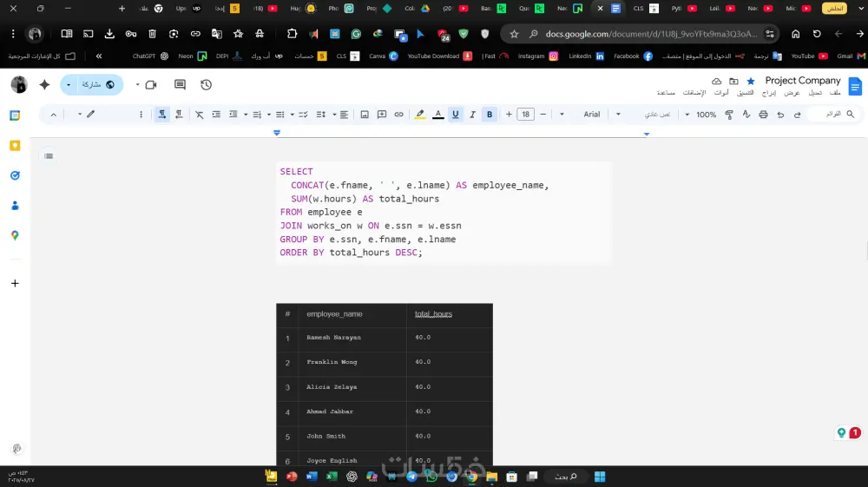Open the LinkedIn bookmark
This screenshot has width=868, height=487.
(x=586, y=56)
